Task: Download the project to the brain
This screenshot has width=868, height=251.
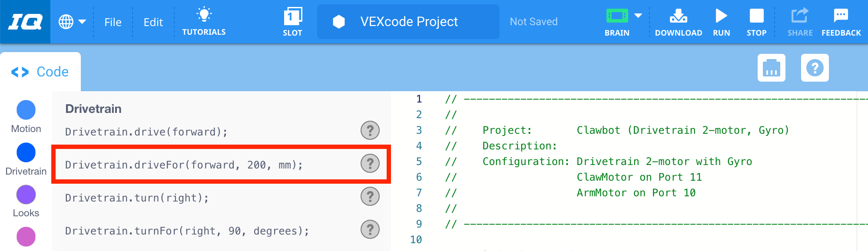Action: point(678,22)
